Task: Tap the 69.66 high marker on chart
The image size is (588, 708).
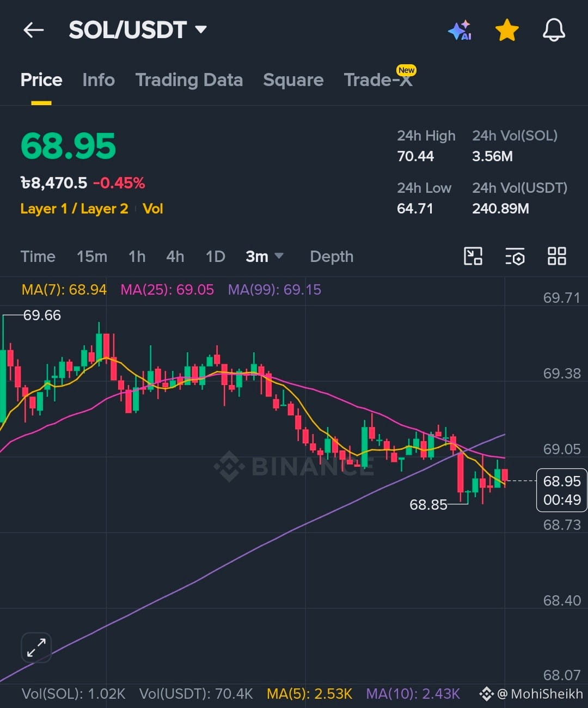Action: [42, 315]
